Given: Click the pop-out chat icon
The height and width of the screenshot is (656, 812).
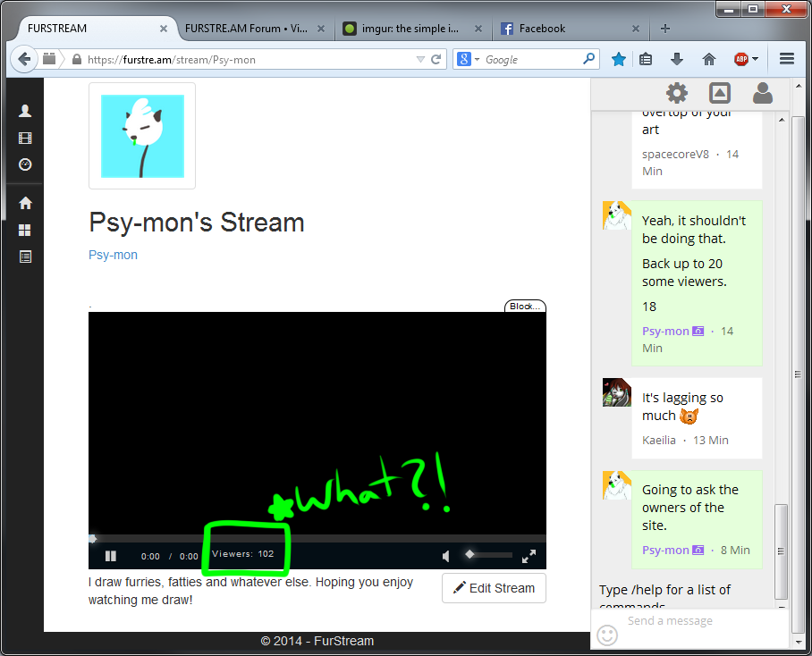Looking at the screenshot, I should (x=719, y=93).
